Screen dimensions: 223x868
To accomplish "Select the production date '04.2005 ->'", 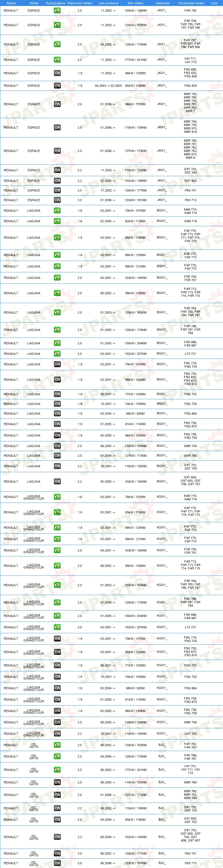I will [108, 44].
